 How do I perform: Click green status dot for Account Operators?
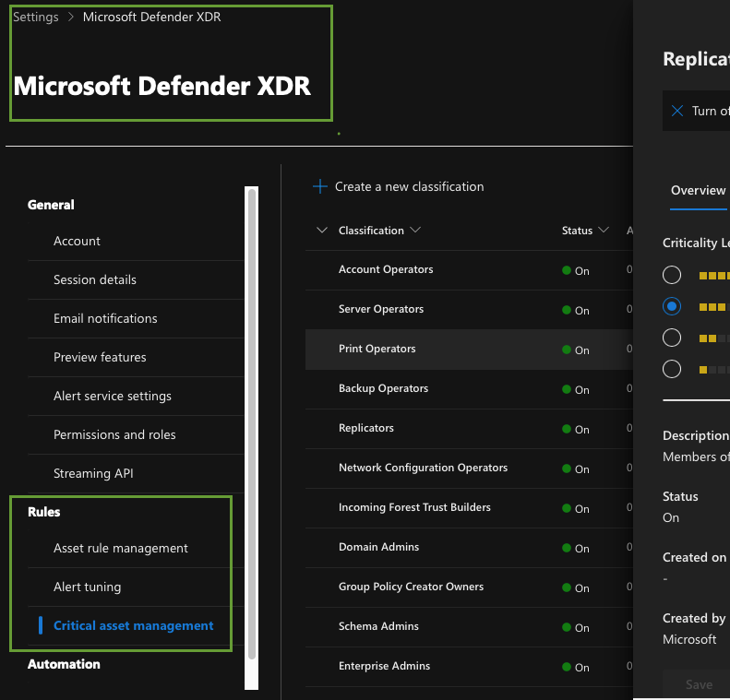[567, 271]
